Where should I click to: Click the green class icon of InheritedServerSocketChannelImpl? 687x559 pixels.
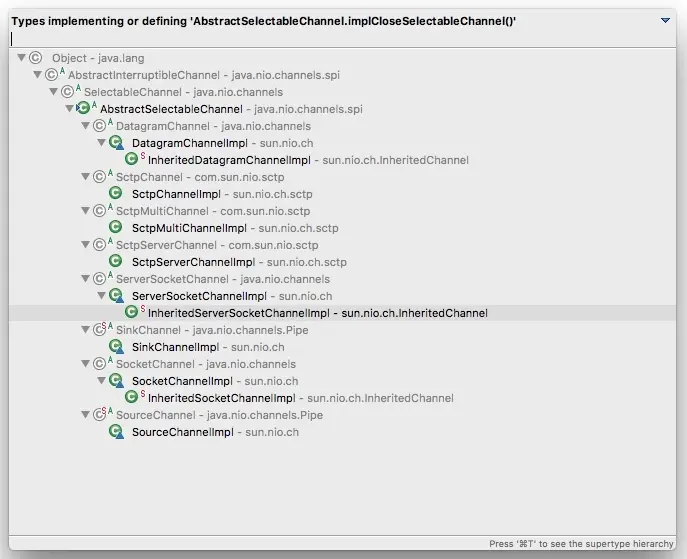click(x=131, y=312)
